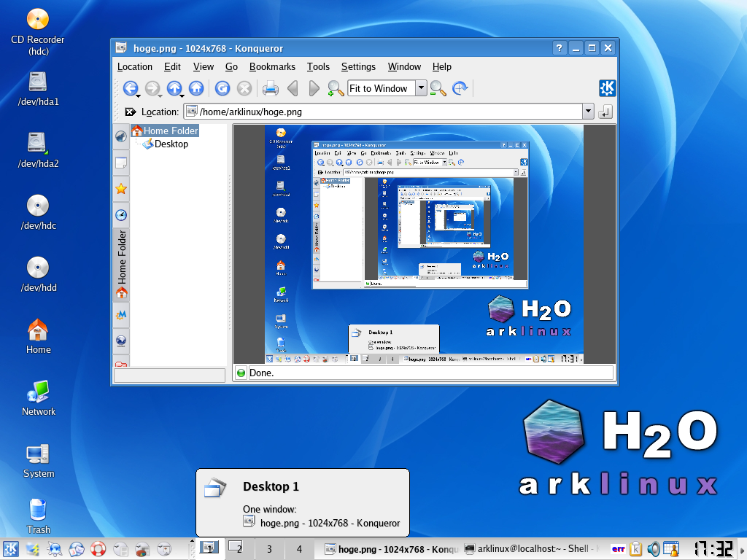Image resolution: width=747 pixels, height=560 pixels.
Task: Click the red 'err' tray indicator
Action: tap(619, 549)
